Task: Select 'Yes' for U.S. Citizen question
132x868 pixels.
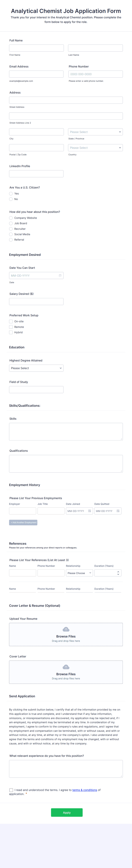Action: pyautogui.click(x=11, y=193)
